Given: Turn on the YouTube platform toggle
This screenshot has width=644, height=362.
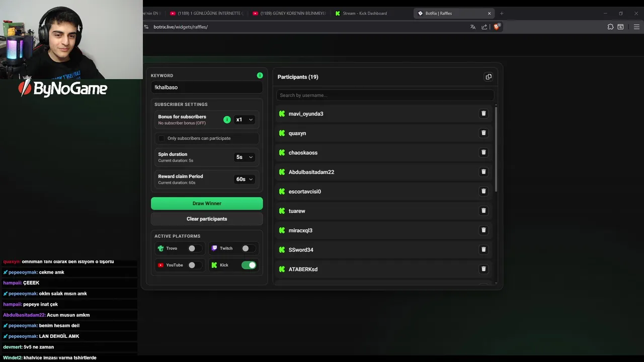Looking at the screenshot, I should [x=194, y=265].
